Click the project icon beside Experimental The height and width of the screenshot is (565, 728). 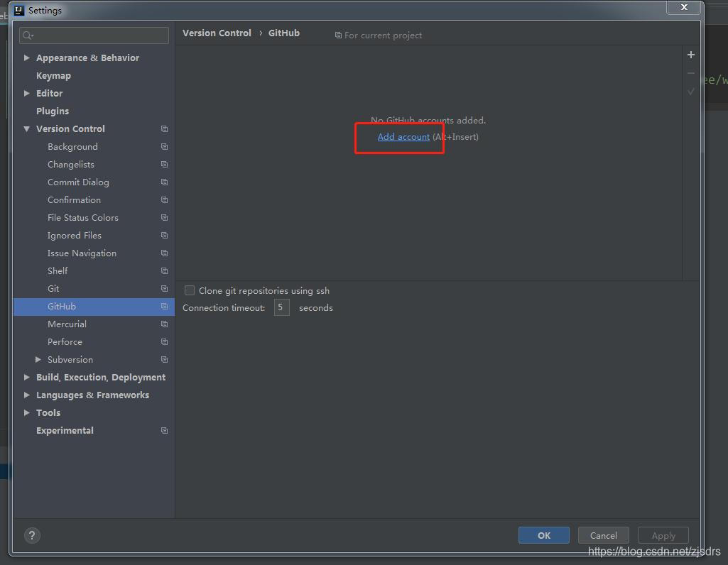point(164,430)
